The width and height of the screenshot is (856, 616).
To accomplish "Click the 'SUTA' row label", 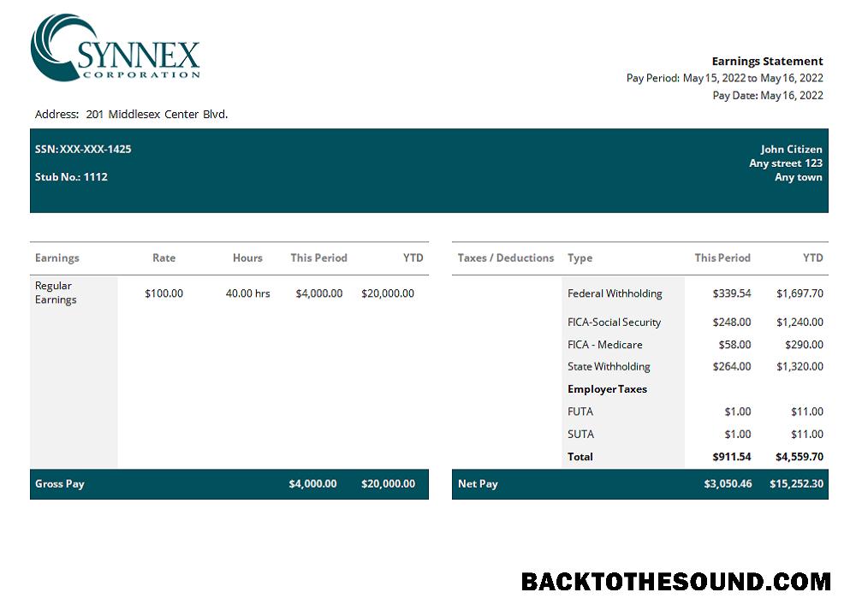I will [x=581, y=435].
